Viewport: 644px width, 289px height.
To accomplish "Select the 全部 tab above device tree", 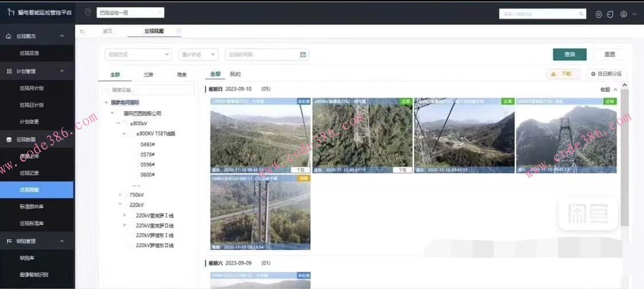I will coord(115,75).
